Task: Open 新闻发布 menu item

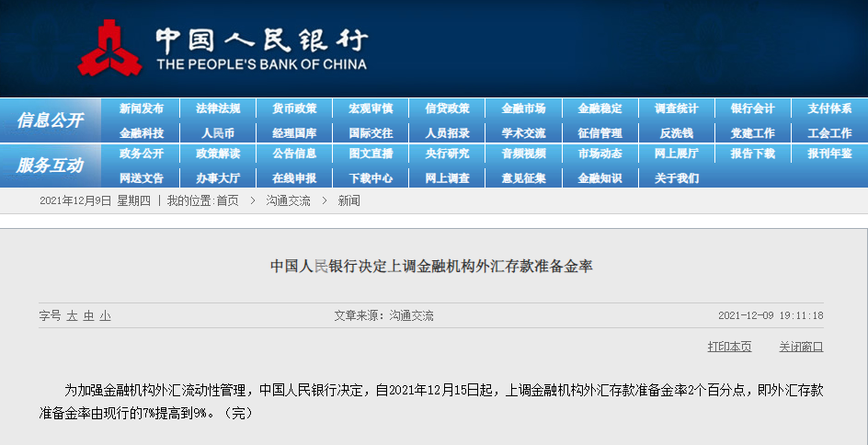Action: point(142,108)
